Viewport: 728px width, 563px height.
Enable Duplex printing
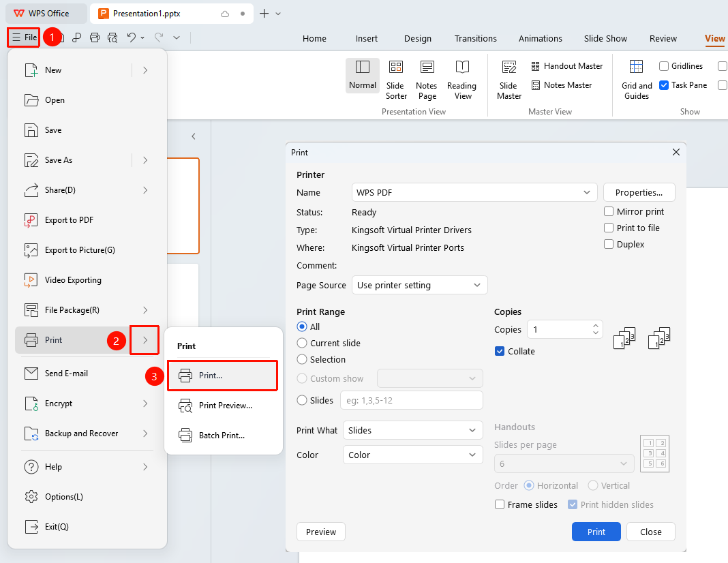(x=609, y=244)
